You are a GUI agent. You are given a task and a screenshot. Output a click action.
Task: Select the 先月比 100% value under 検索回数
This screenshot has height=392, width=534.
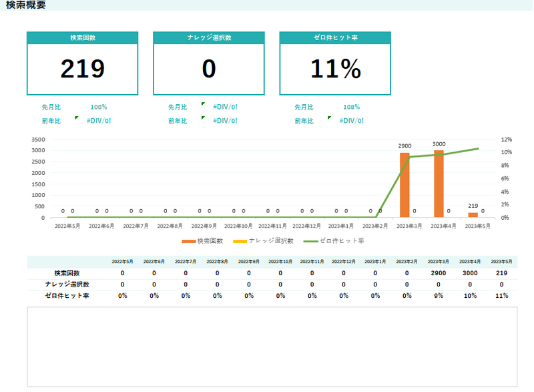point(98,107)
